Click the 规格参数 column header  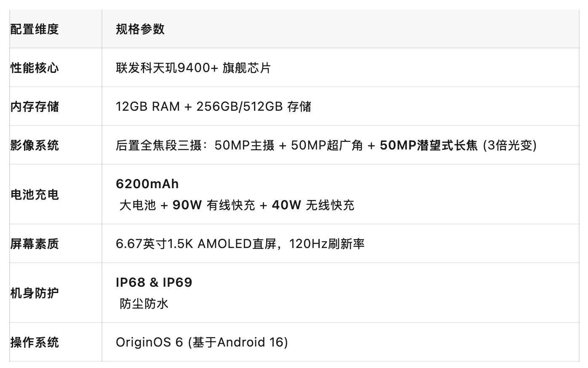click(140, 29)
